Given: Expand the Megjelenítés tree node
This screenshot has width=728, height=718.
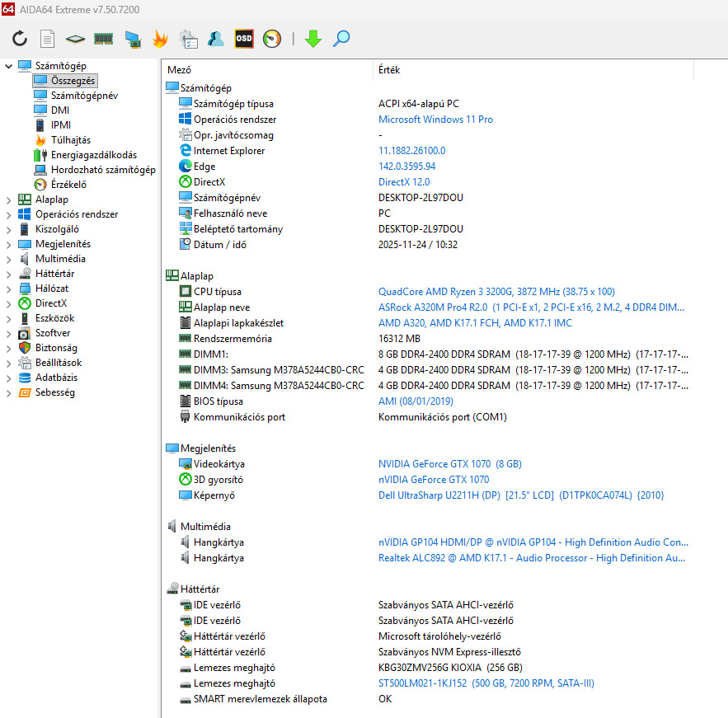Looking at the screenshot, I should tap(8, 244).
